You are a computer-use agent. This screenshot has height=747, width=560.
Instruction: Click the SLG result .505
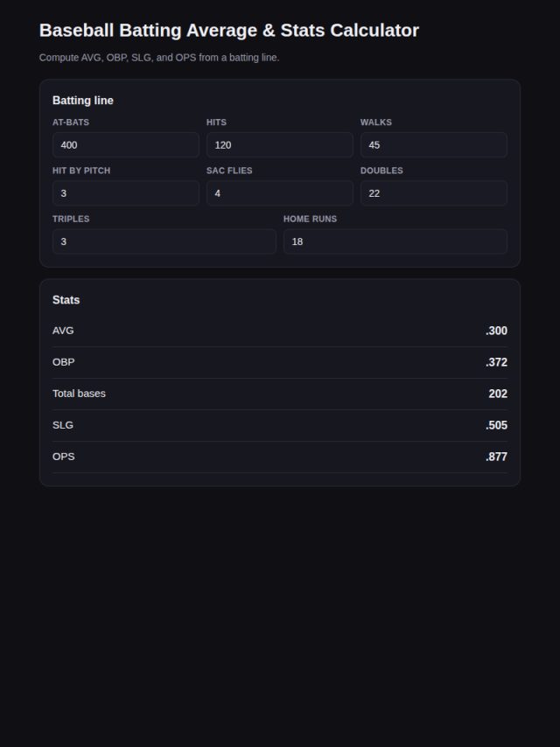click(x=496, y=425)
